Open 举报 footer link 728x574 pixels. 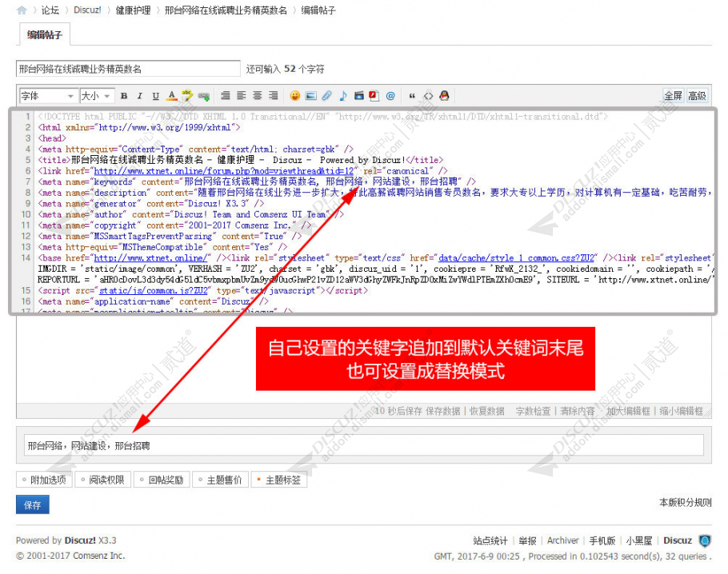coord(527,540)
